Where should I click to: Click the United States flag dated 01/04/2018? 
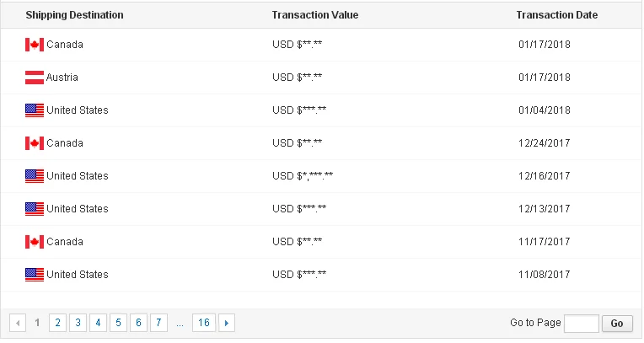tap(35, 110)
